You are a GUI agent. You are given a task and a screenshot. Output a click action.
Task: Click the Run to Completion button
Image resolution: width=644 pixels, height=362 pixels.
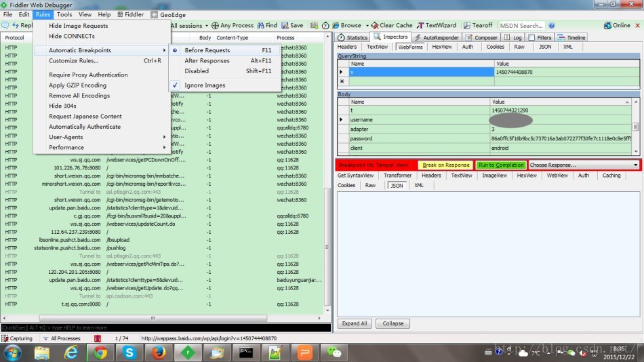click(501, 165)
